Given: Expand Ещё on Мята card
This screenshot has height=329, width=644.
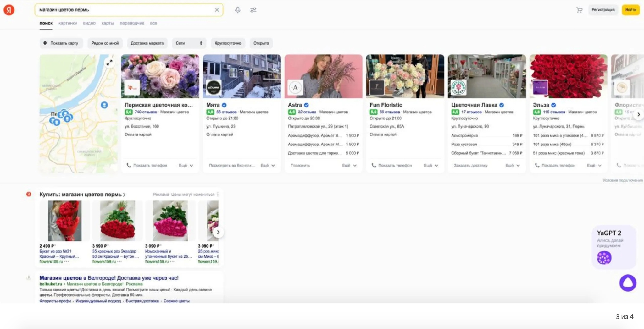Looking at the screenshot, I should [268, 165].
